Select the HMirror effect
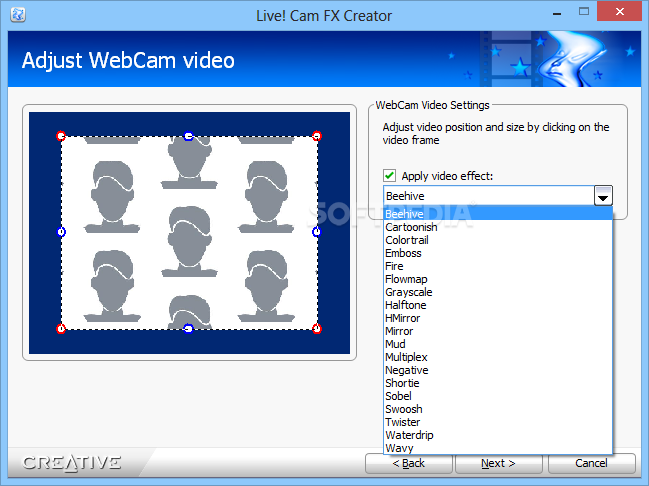649x486 pixels. pos(498,318)
